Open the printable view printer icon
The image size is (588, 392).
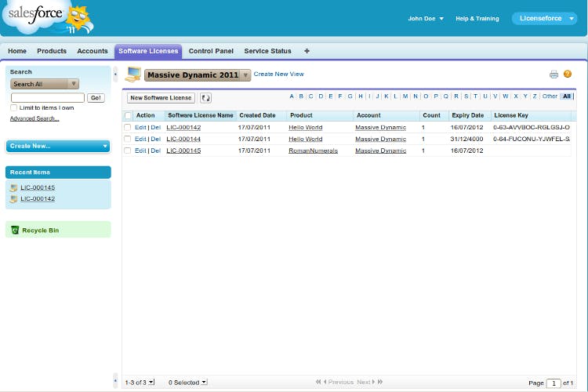[x=554, y=74]
